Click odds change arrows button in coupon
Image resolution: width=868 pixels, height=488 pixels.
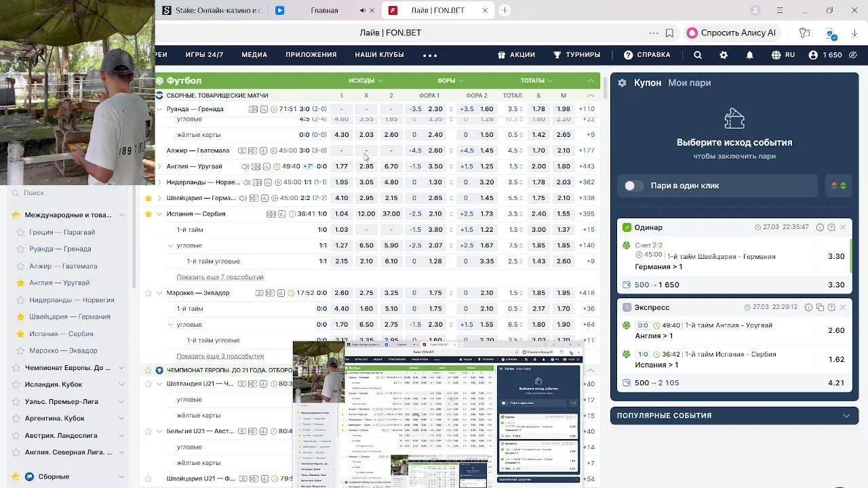click(839, 186)
